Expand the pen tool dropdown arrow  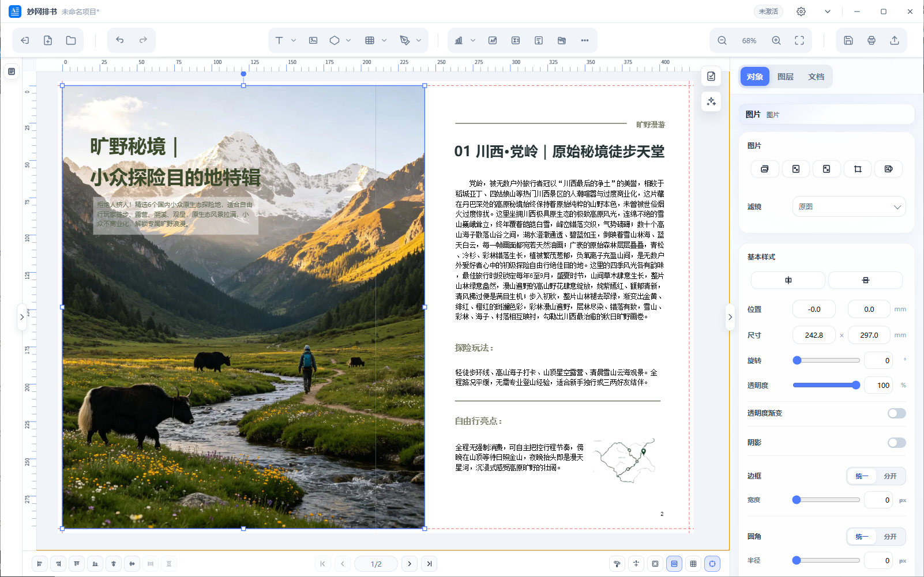pos(419,40)
